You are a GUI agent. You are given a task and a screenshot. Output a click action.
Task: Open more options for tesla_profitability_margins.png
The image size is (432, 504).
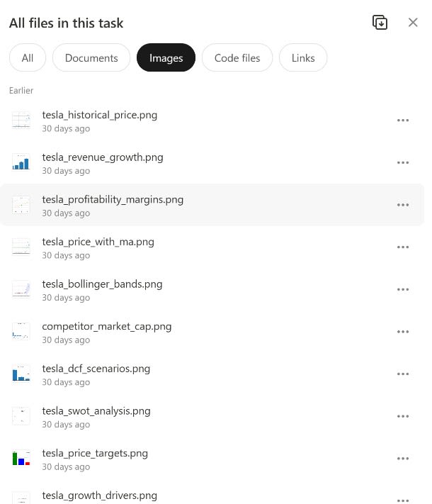pos(403,205)
